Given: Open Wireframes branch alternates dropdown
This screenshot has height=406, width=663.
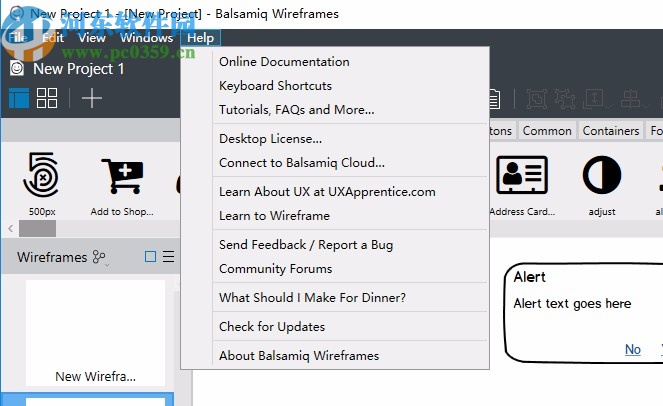Looking at the screenshot, I should 100,257.
